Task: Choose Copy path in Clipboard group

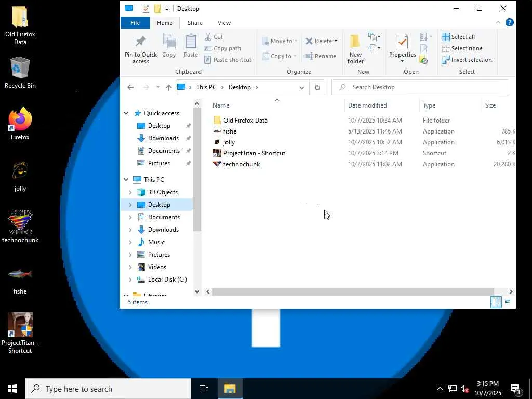Action: click(x=222, y=48)
